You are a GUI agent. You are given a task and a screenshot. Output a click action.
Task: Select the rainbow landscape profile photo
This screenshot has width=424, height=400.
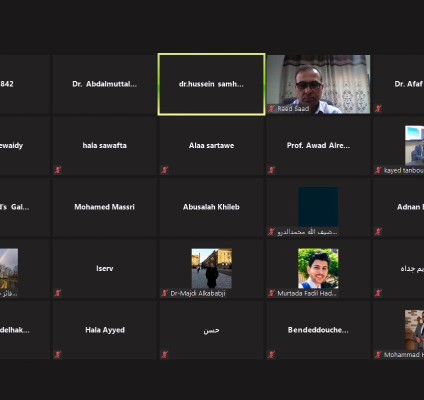click(x=9, y=268)
